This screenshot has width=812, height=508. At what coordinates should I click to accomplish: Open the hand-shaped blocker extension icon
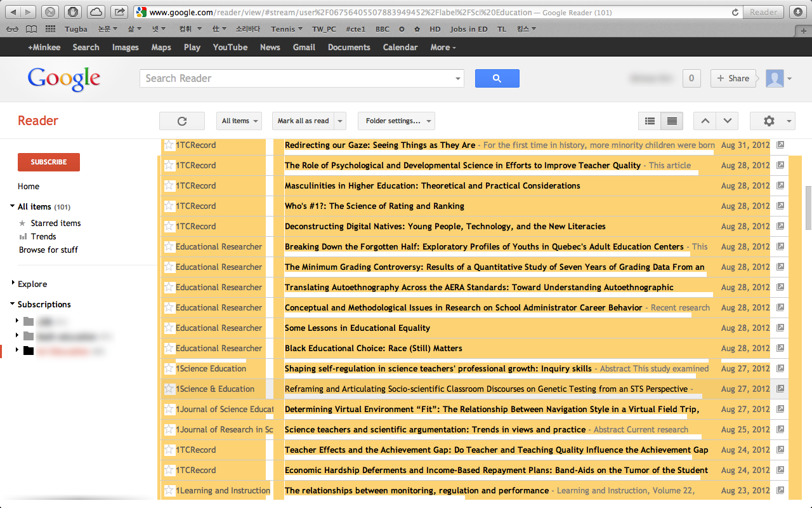click(x=74, y=12)
